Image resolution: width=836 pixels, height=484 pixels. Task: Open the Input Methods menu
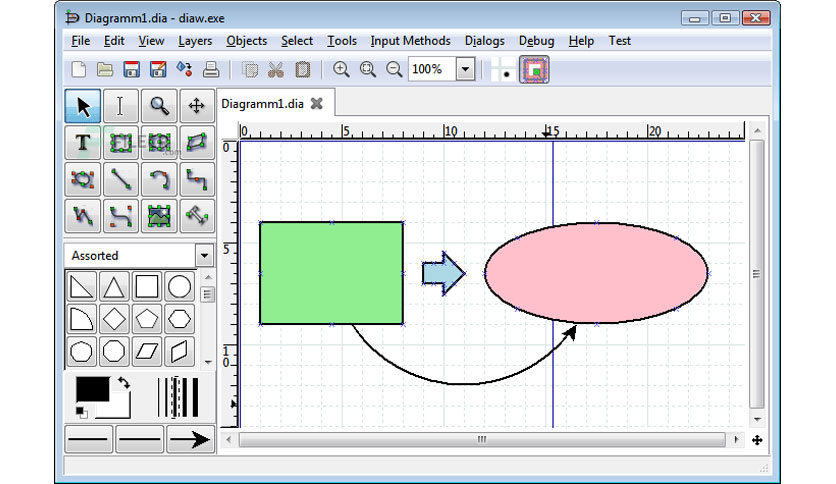coord(411,41)
